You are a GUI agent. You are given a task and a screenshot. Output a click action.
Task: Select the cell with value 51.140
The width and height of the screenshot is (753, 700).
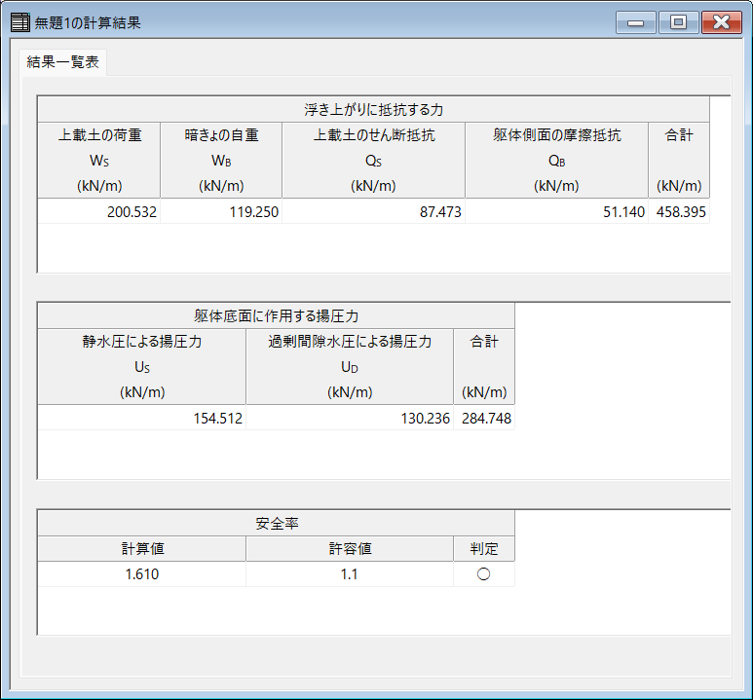pos(556,211)
